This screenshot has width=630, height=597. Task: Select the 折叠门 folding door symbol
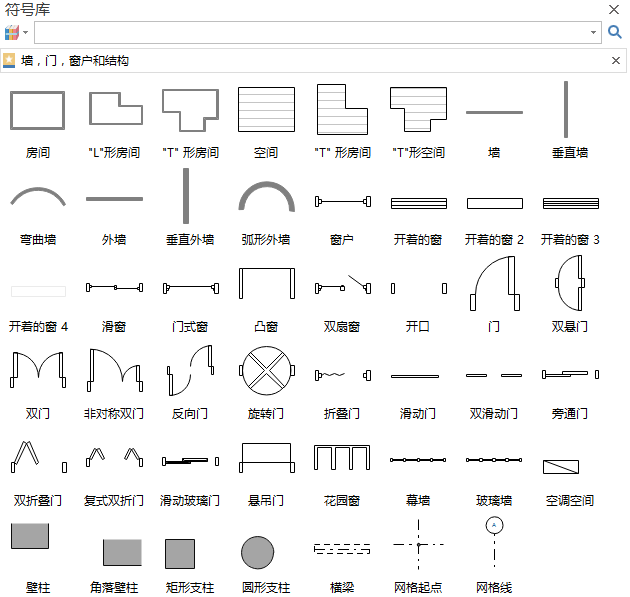click(343, 375)
